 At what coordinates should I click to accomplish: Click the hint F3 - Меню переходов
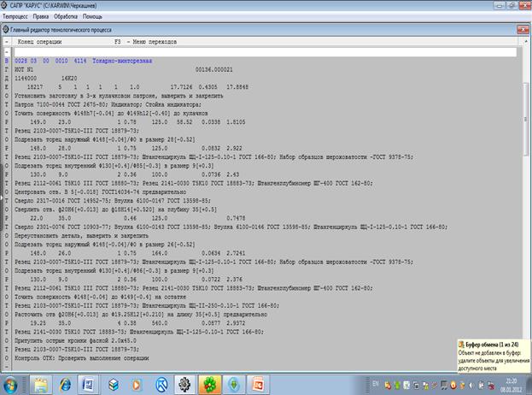pos(145,42)
